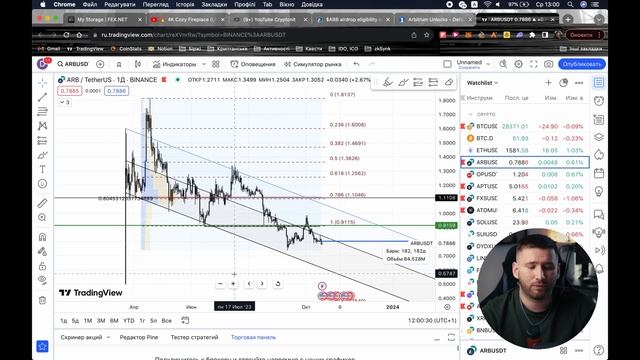This screenshot has width=640, height=360.
Task: Open the favorites star button at bottom-left
Action: [42, 347]
